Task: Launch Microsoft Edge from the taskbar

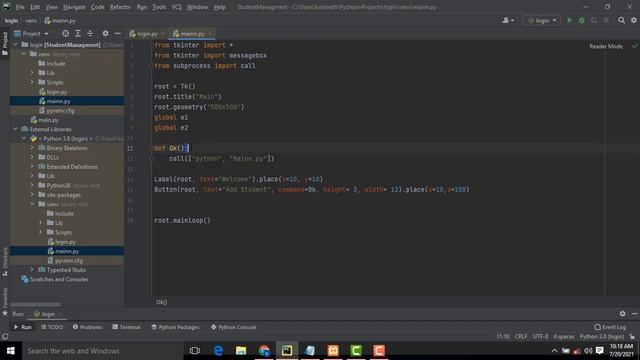Action: pos(218,351)
